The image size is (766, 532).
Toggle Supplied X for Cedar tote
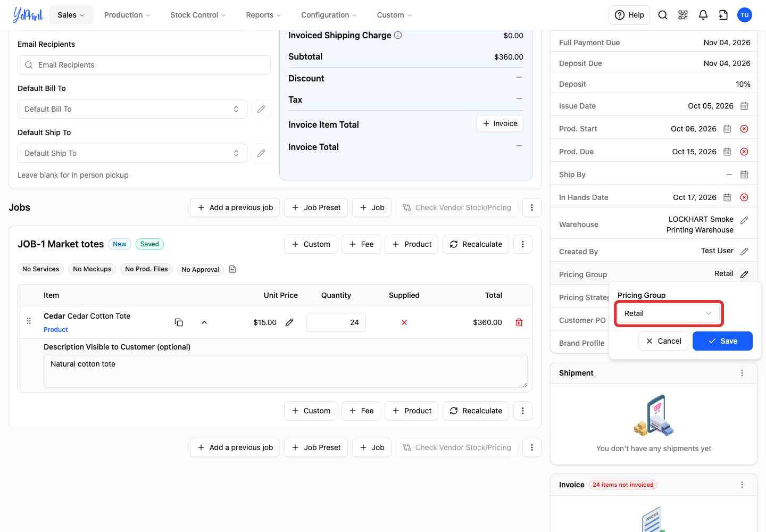point(404,322)
